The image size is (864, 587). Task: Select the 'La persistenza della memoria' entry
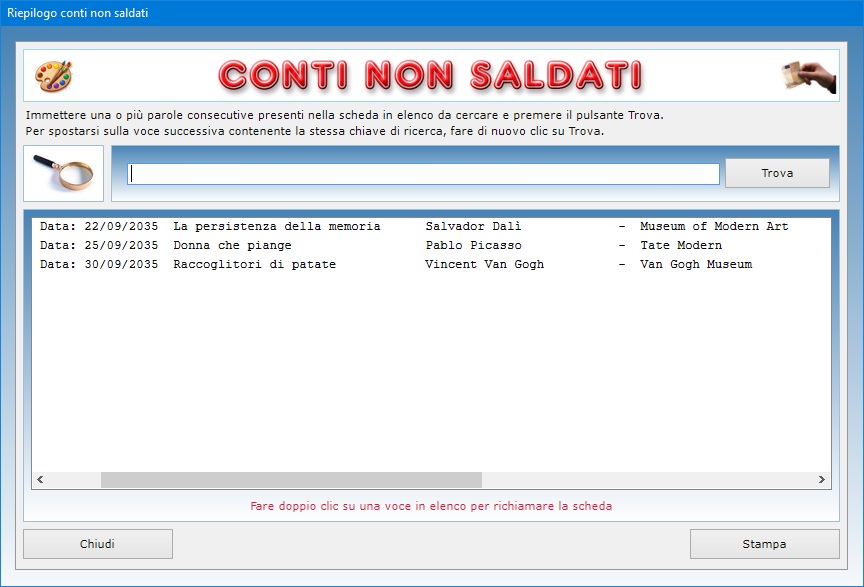pyautogui.click(x=276, y=227)
